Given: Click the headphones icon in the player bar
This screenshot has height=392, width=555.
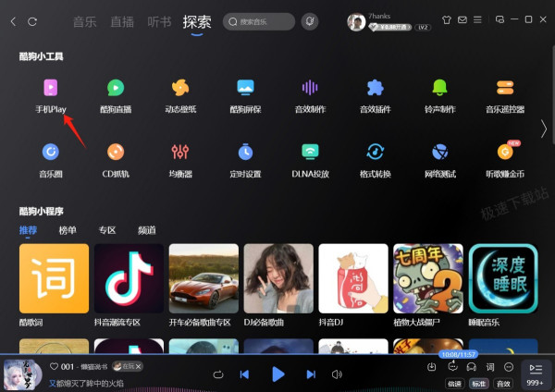Looking at the screenshot, I should coord(471,367).
